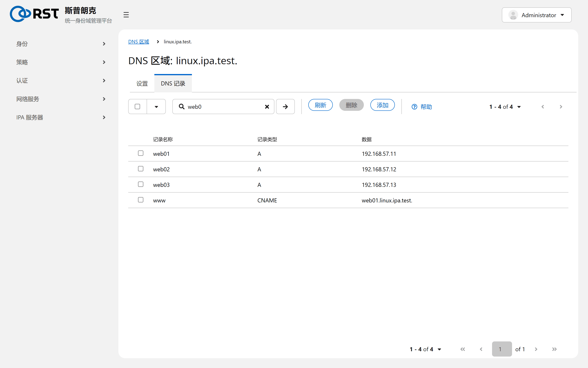Switch to the 设置 tab

tap(142, 83)
